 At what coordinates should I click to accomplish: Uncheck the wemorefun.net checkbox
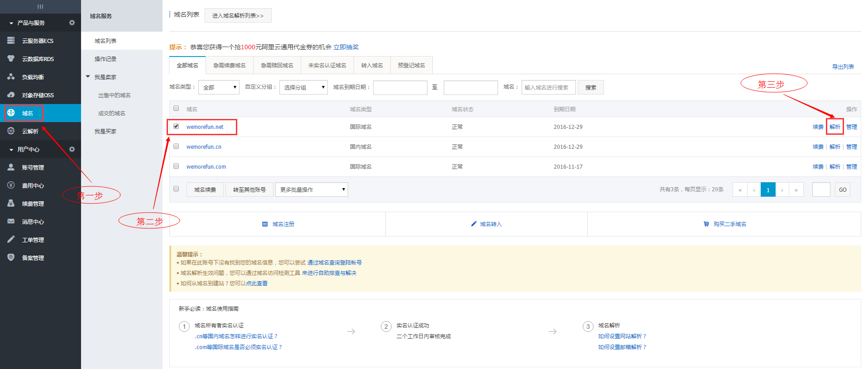(x=176, y=127)
